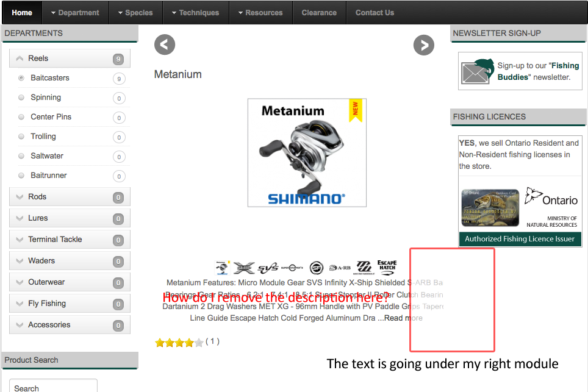Go to the Home menu item

22,13
